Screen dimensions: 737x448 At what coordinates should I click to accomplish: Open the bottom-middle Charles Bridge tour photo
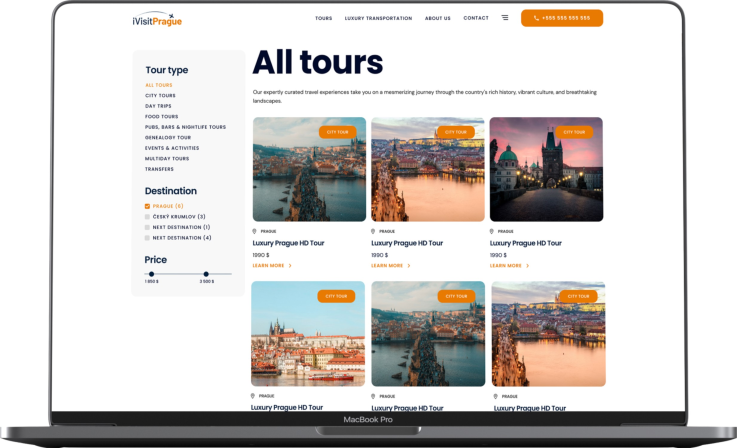pyautogui.click(x=428, y=334)
